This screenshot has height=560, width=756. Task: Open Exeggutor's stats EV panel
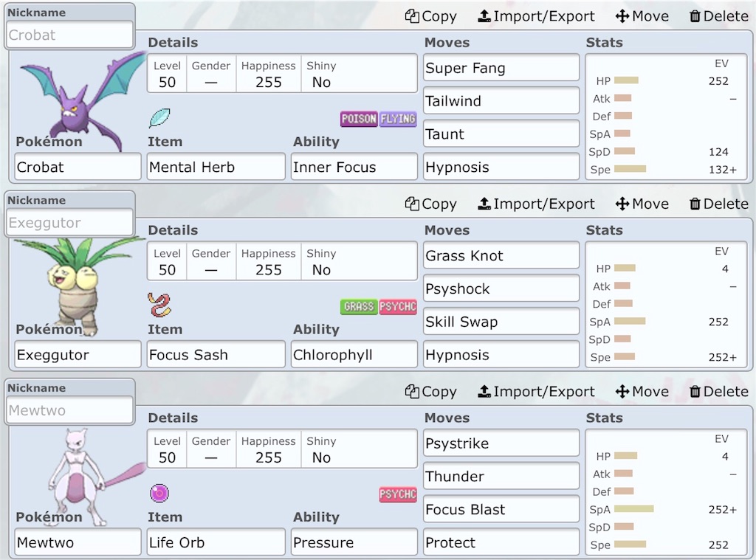[x=667, y=305]
